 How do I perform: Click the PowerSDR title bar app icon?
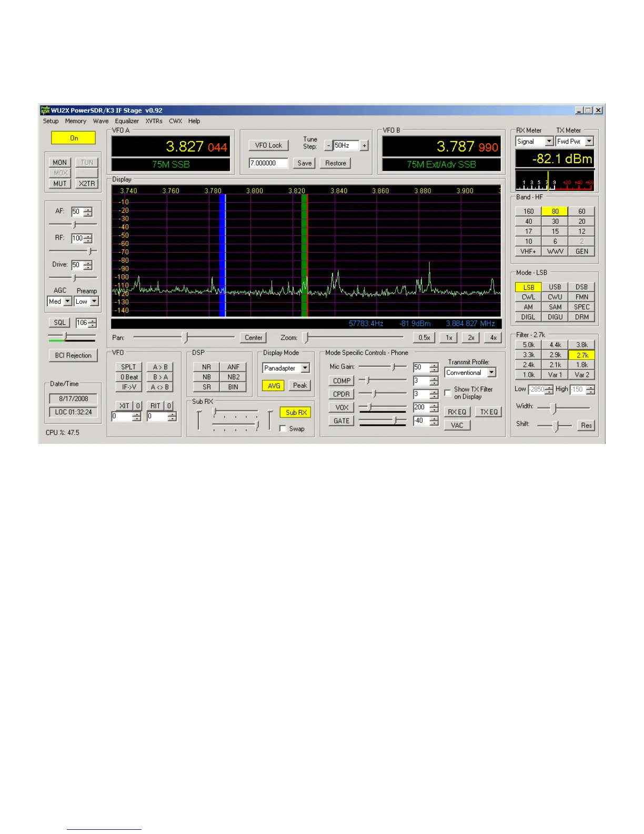point(45,111)
